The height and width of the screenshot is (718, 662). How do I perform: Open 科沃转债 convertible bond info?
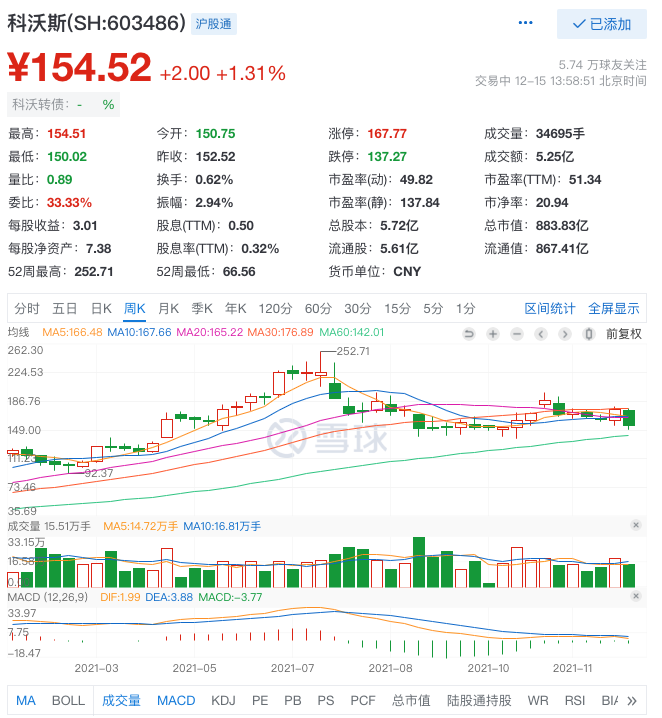click(x=63, y=104)
